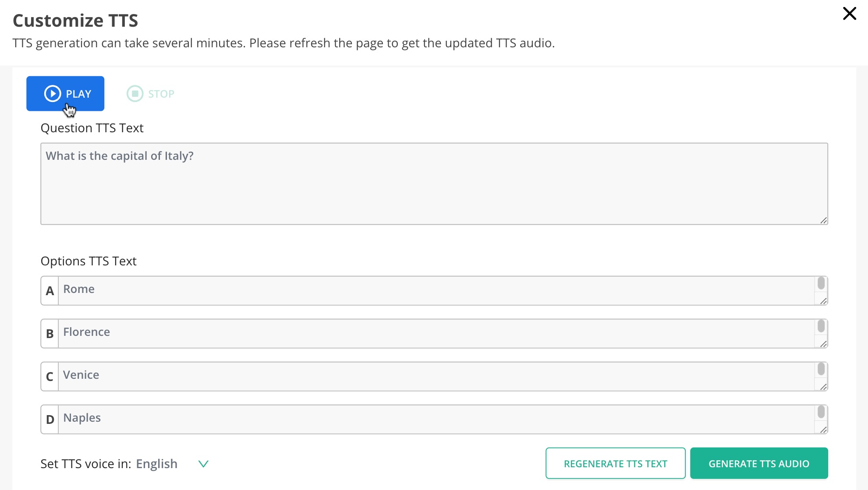
Task: Grab the question textarea resize handle
Action: coord(823,221)
